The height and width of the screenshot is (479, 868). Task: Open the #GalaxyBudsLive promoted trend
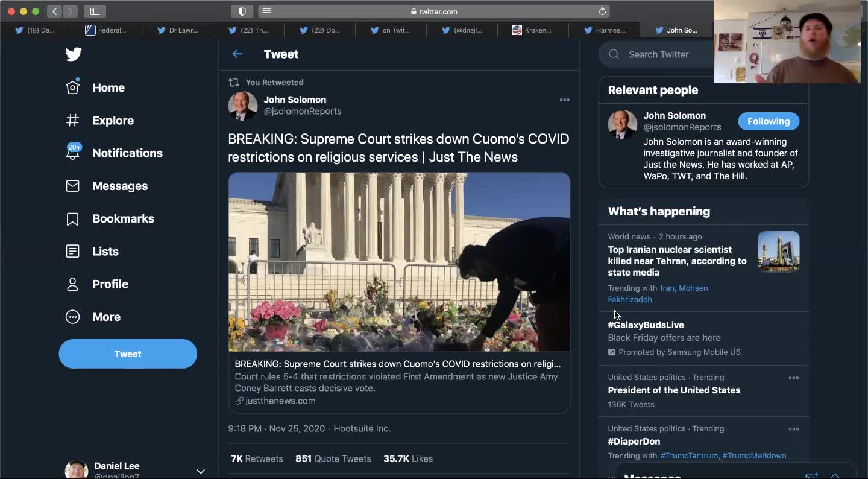[646, 325]
